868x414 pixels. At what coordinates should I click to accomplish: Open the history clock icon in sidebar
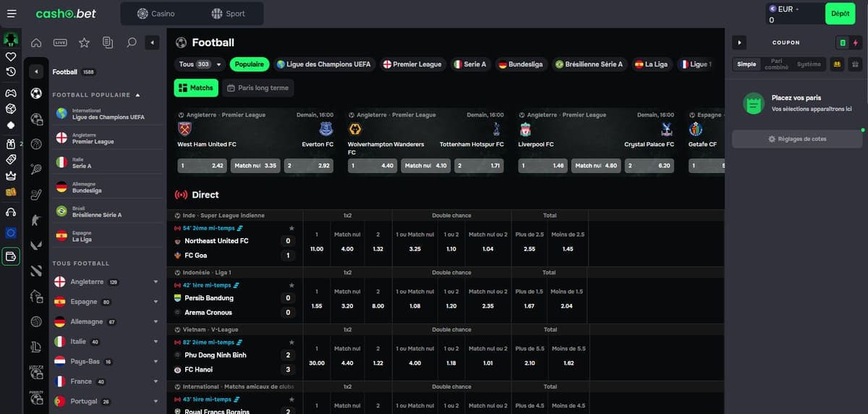tap(11, 72)
